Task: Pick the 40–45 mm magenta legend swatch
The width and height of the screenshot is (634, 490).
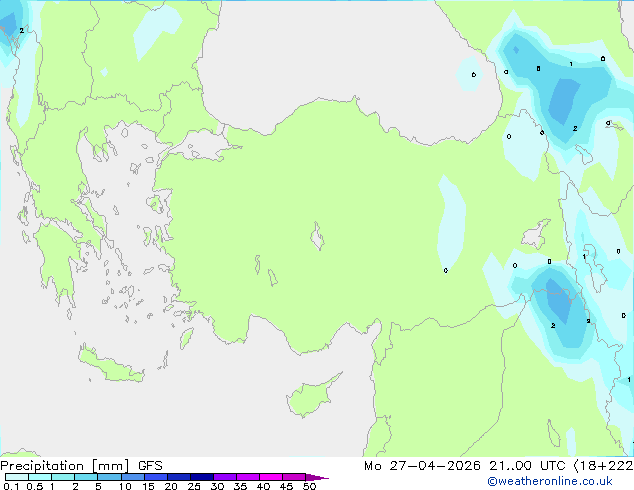Action: [x=271, y=477]
